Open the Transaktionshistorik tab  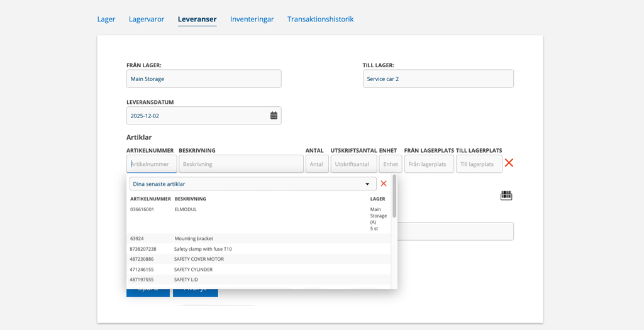pos(320,19)
